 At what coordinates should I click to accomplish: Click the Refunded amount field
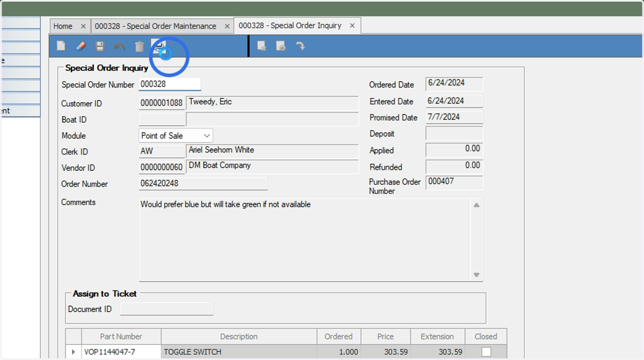click(x=454, y=167)
